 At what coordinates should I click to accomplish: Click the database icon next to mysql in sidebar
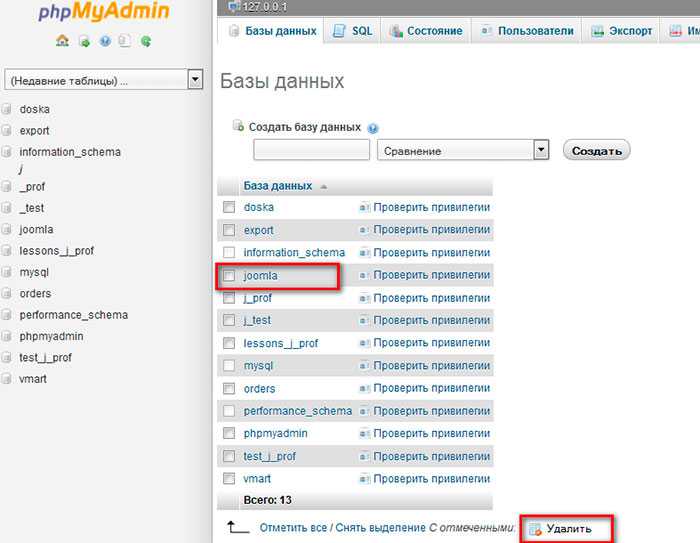click(x=6, y=272)
